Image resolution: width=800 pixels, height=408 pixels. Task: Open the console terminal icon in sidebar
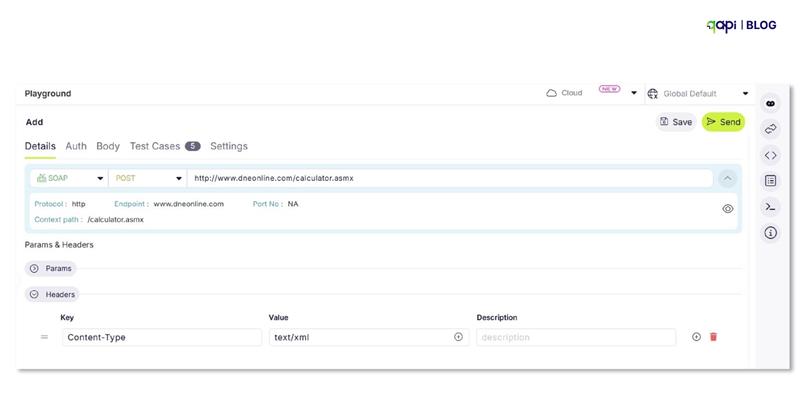pyautogui.click(x=770, y=207)
